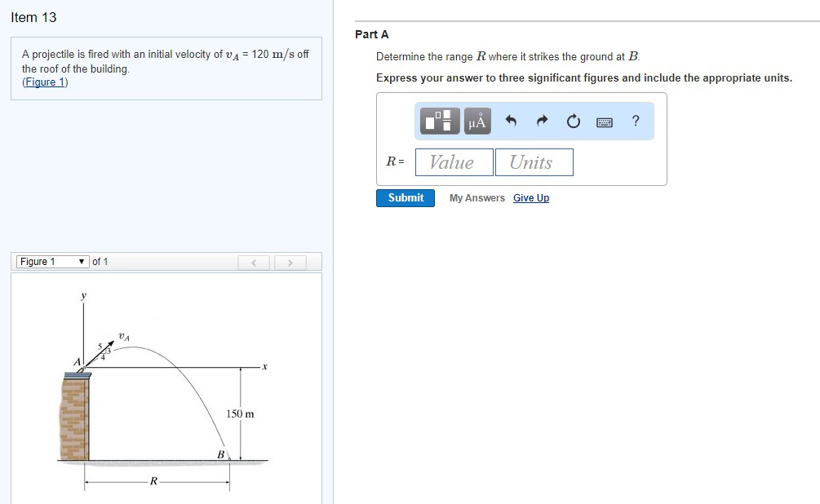Click the projectile trajectory figure image

point(163,383)
